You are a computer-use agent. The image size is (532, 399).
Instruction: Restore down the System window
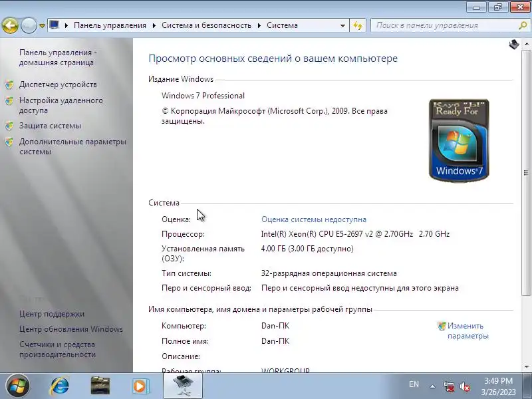pyautogui.click(x=498, y=7)
